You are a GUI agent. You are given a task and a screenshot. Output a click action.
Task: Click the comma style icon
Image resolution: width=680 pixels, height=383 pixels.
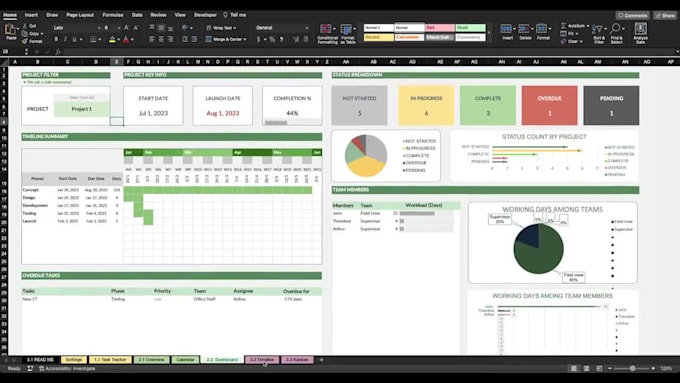click(x=282, y=39)
